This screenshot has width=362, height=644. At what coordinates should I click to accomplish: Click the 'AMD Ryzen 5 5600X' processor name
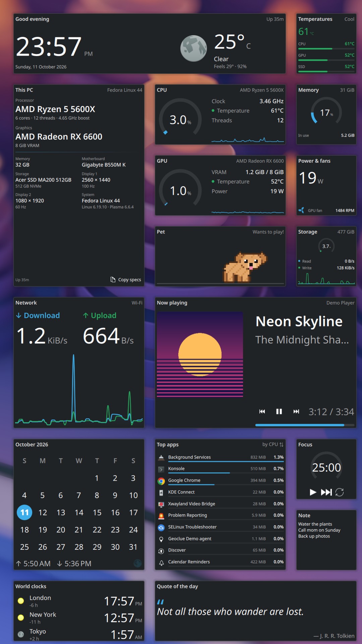coord(55,109)
